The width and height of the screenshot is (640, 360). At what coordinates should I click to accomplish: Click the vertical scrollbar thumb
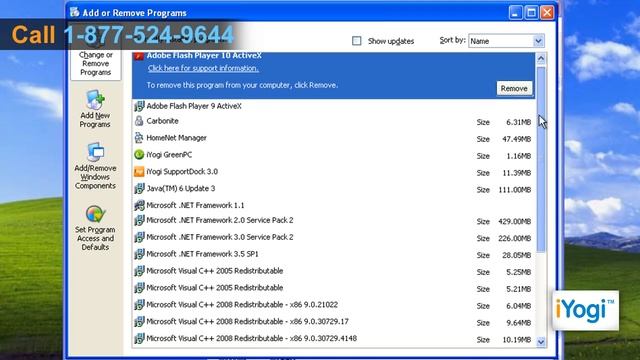coord(541,159)
